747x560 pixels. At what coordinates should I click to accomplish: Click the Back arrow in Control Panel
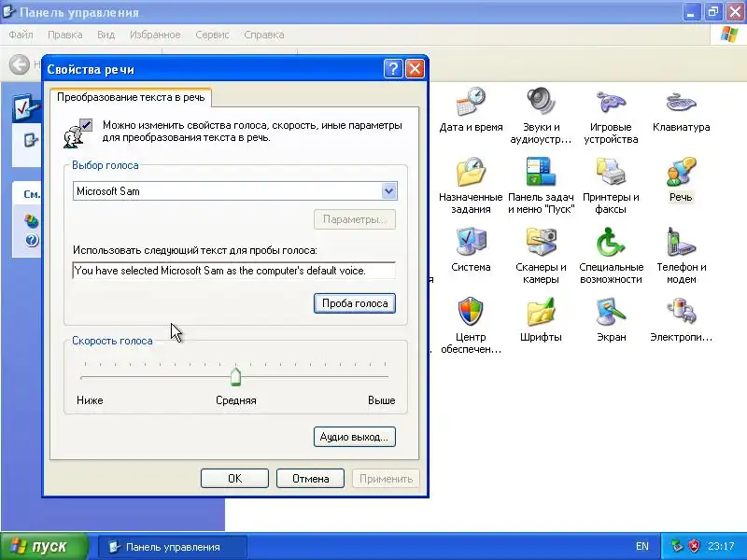pyautogui.click(x=20, y=64)
